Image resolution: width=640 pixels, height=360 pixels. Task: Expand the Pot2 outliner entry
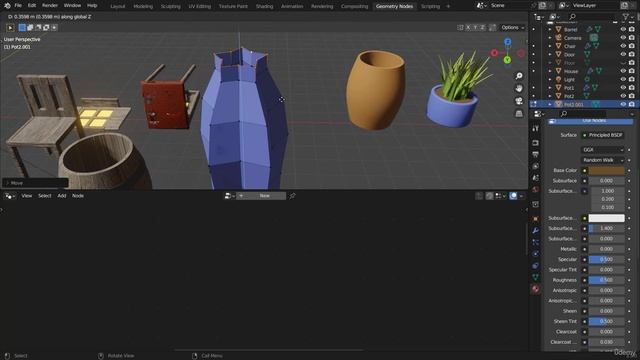click(550, 96)
